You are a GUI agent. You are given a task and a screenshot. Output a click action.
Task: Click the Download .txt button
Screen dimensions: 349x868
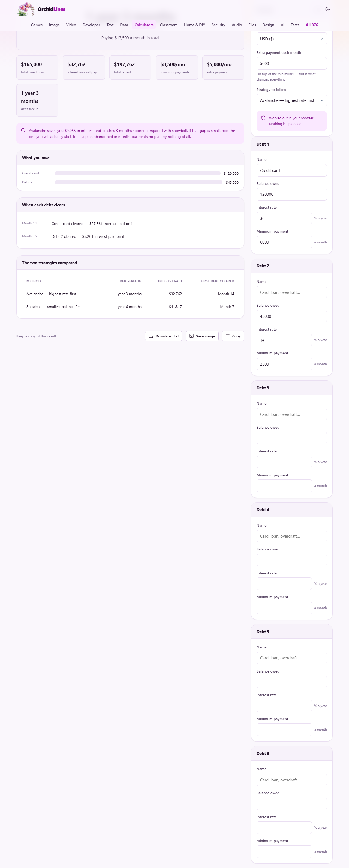[164, 336]
